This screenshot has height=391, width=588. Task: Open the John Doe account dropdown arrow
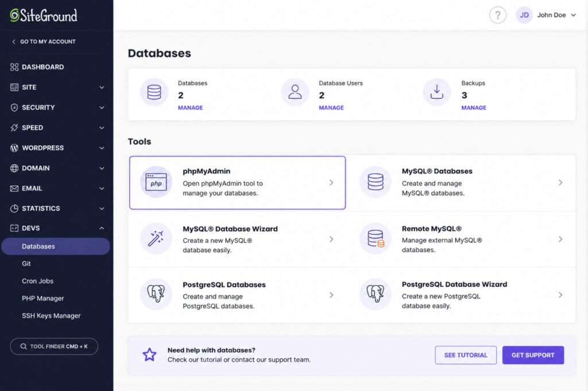click(x=574, y=16)
